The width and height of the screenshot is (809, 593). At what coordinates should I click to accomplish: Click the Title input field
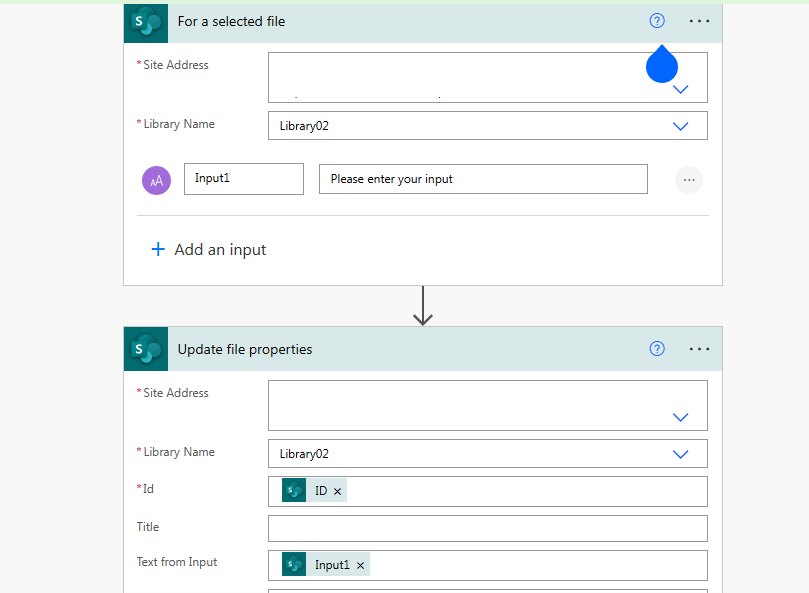[x=488, y=528]
